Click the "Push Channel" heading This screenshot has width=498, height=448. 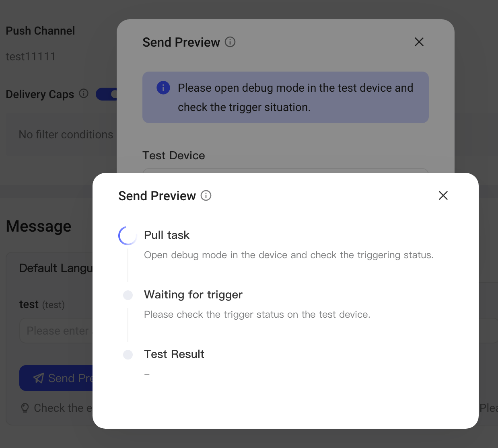click(x=40, y=31)
